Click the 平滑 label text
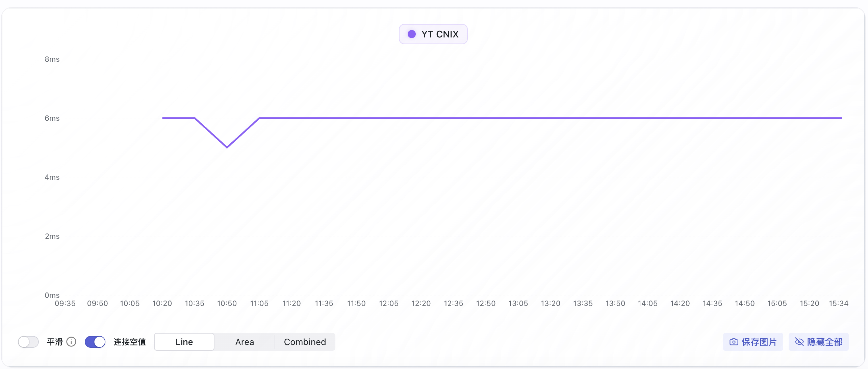 click(55, 342)
